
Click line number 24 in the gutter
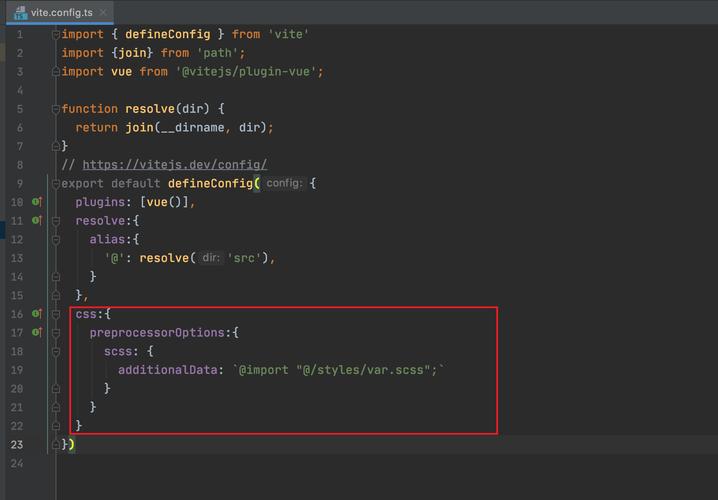[x=17, y=463]
